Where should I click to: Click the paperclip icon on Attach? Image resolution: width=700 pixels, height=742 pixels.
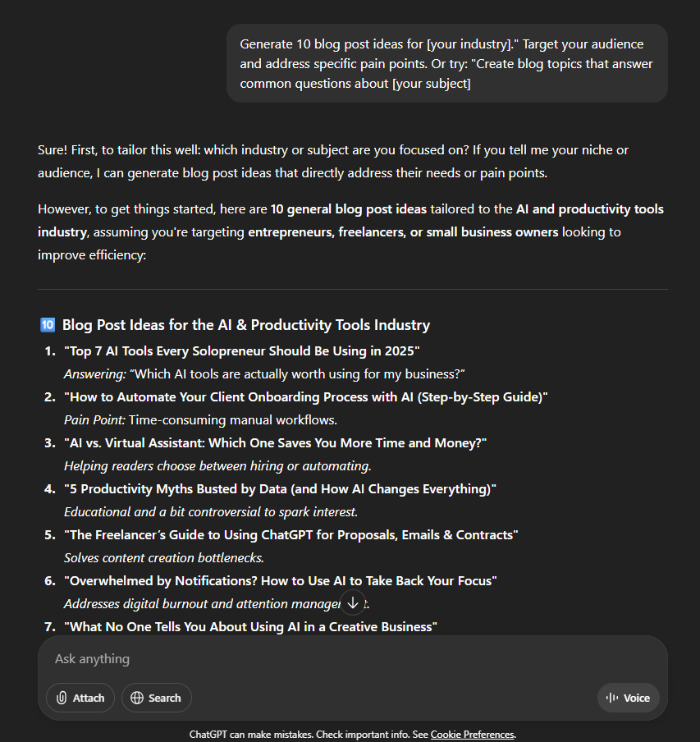point(62,698)
